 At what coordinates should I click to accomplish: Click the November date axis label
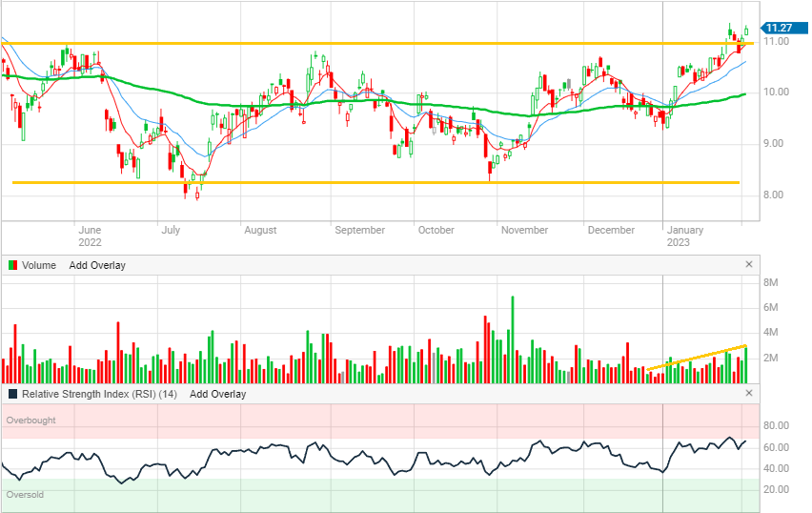524,230
